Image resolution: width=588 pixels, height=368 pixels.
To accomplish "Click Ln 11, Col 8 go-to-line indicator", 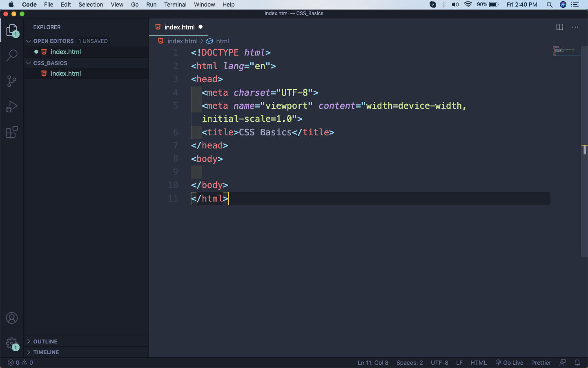I will 373,363.
